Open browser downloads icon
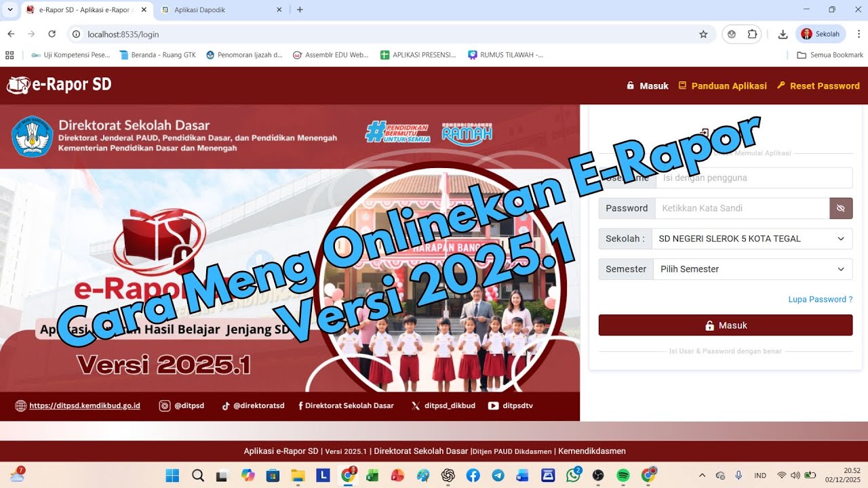 (x=783, y=34)
